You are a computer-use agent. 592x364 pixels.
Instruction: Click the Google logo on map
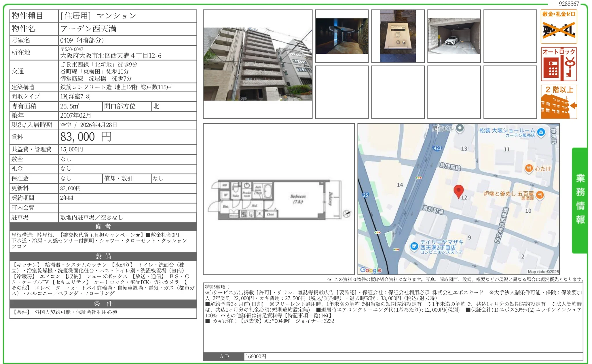pyautogui.click(x=371, y=270)
